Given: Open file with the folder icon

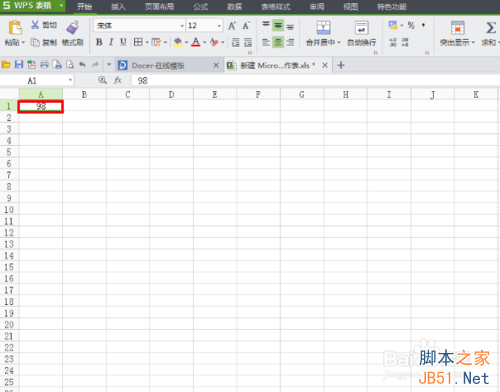Looking at the screenshot, I should coord(6,65).
